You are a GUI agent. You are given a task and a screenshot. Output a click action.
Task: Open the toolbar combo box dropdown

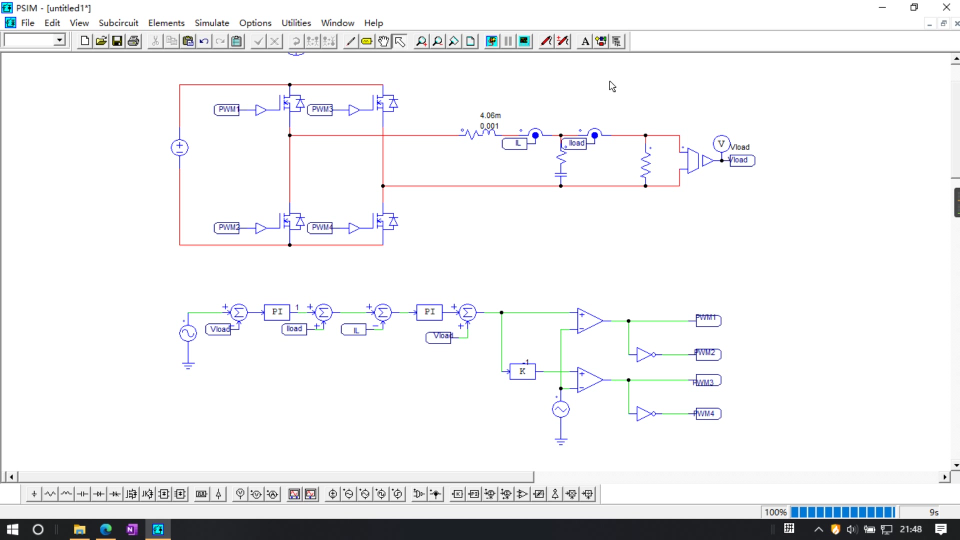coord(59,40)
